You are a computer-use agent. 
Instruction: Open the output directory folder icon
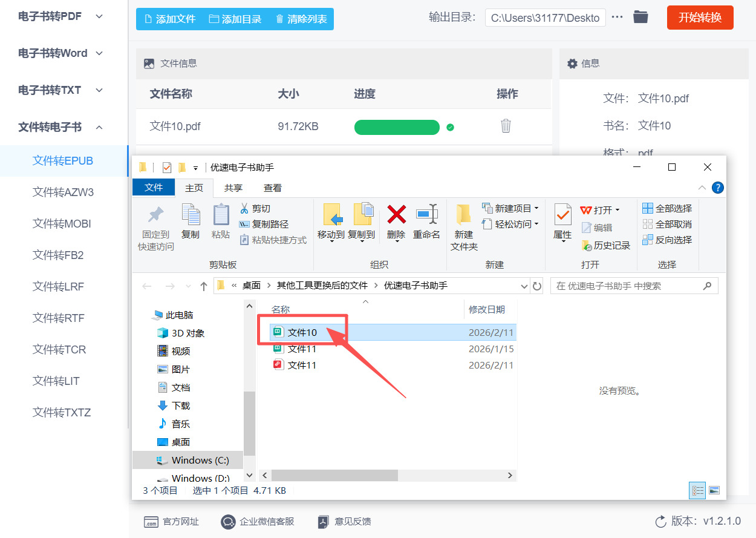tap(641, 17)
